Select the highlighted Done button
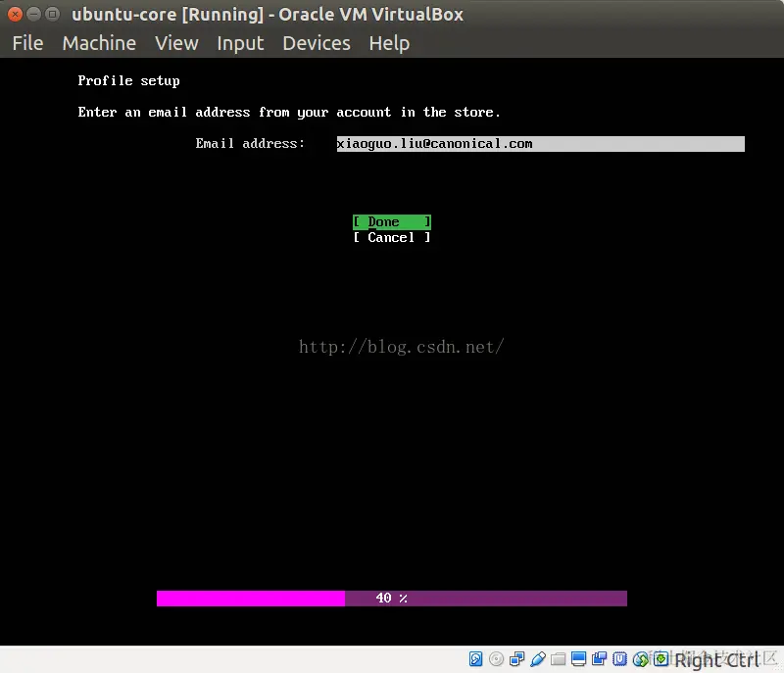 (x=391, y=221)
